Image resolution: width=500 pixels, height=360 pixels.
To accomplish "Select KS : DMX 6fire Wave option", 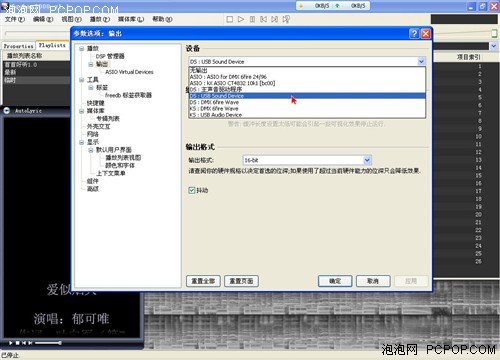I will 307,108.
